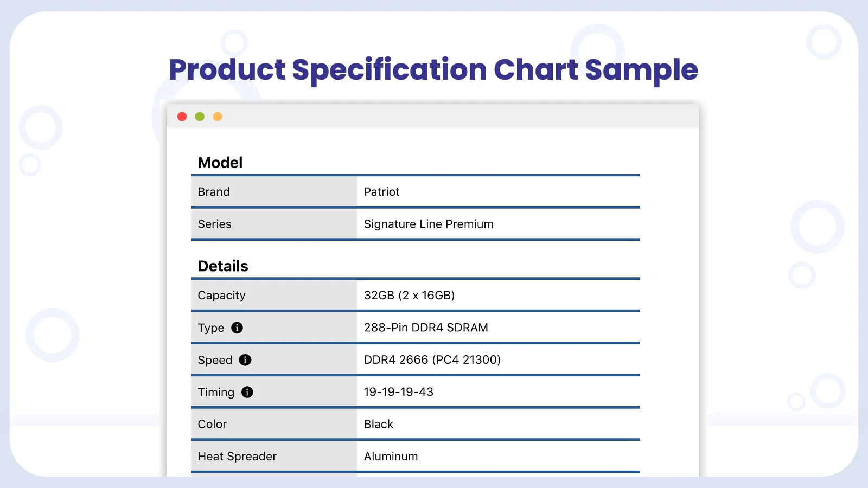Select the Capacity label cell
868x488 pixels.
click(274, 296)
